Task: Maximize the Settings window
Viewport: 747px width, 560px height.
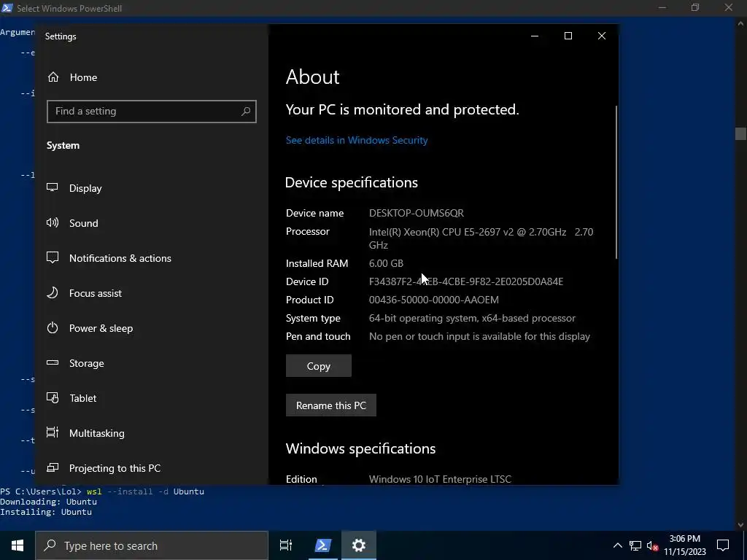Action: click(568, 36)
